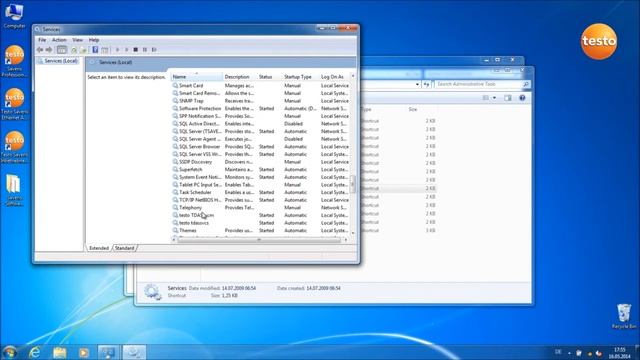
Task: Export the services list
Action: pos(83,50)
